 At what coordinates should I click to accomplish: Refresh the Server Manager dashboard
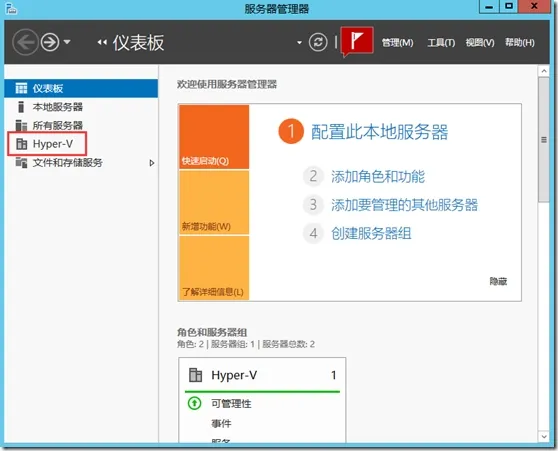tap(318, 42)
